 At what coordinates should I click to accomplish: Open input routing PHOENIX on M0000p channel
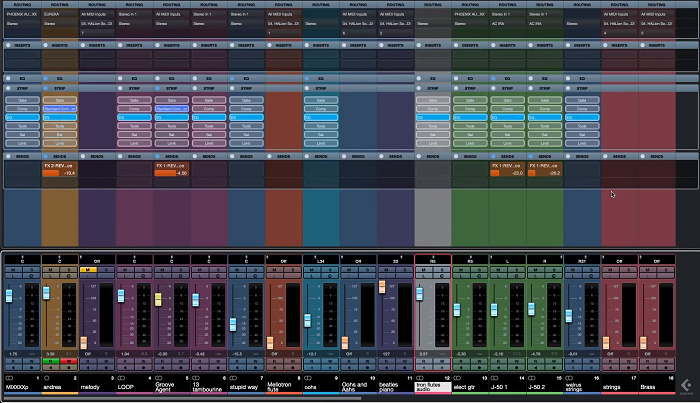[22, 14]
